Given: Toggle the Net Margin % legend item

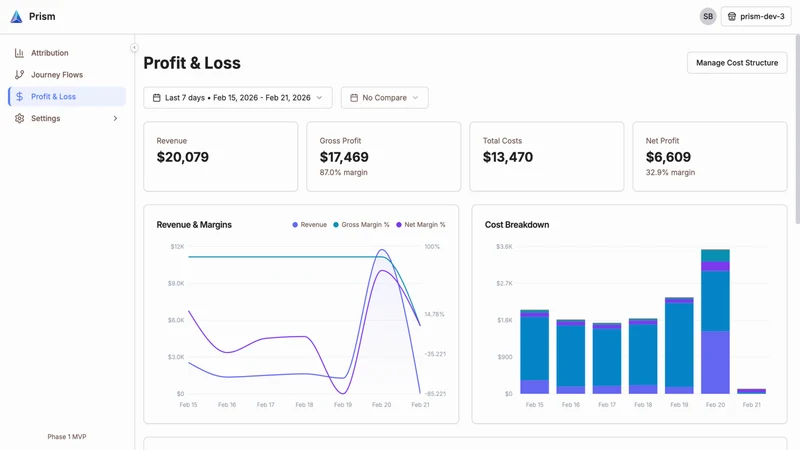Looking at the screenshot, I should (421, 224).
